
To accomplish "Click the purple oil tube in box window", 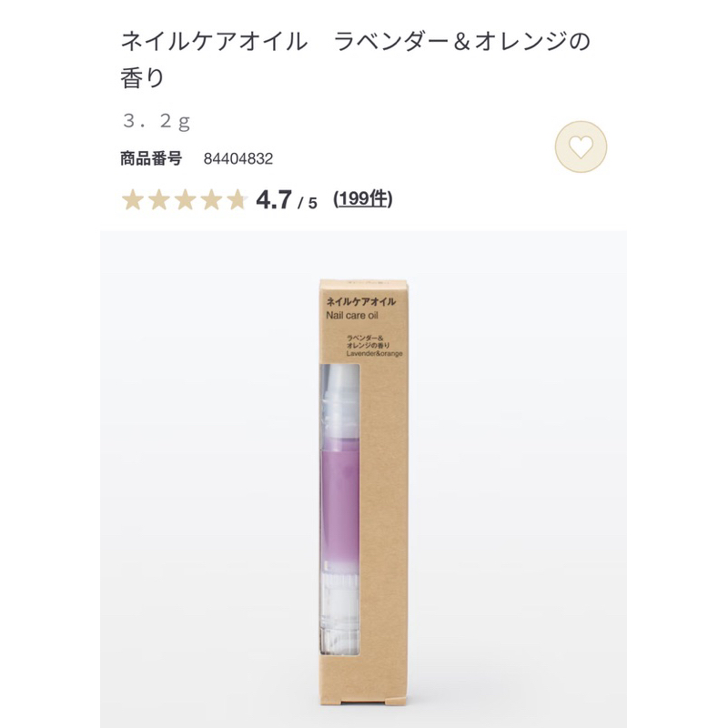I will click(339, 506).
